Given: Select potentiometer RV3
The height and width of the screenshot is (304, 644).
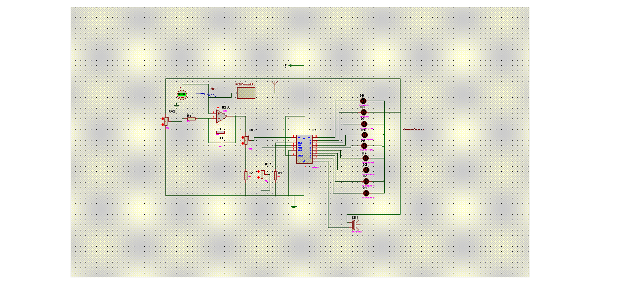Looking at the screenshot, I should [166, 120].
